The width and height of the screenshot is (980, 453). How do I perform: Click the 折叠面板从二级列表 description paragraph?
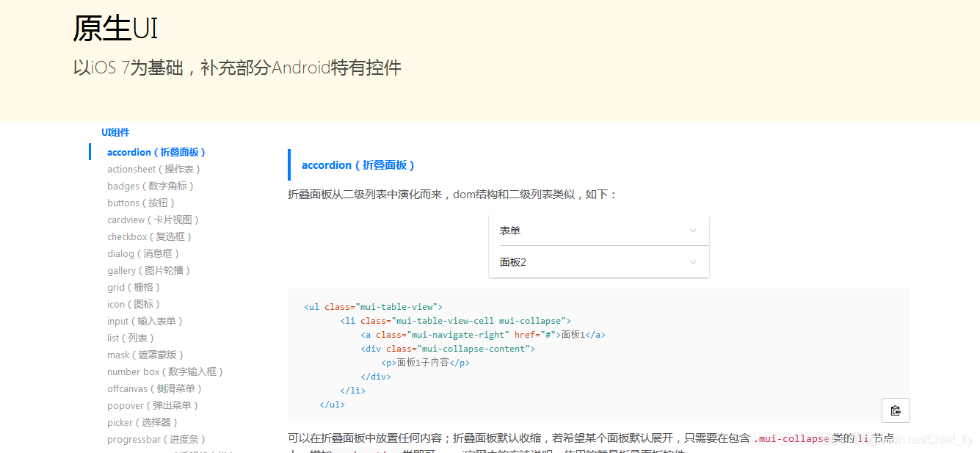pyautogui.click(x=453, y=195)
